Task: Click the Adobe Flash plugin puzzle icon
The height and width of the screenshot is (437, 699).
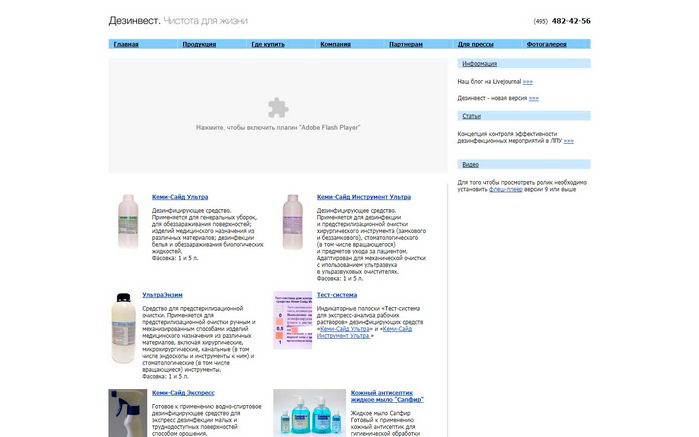Action: click(278, 107)
